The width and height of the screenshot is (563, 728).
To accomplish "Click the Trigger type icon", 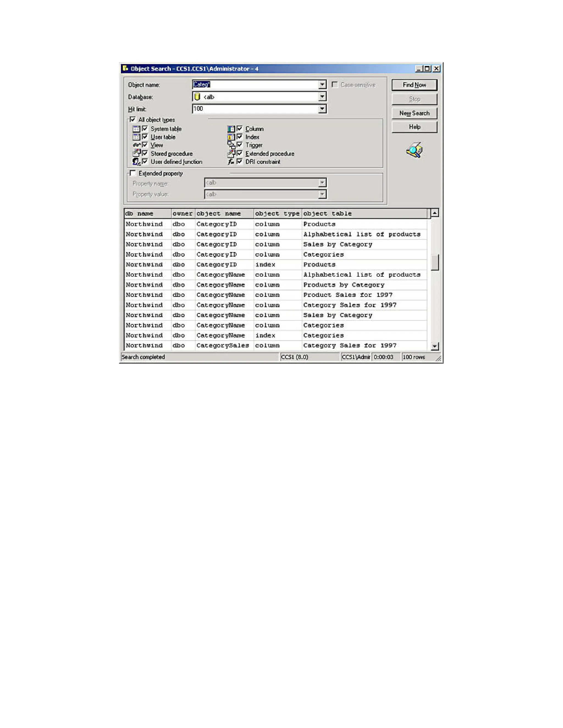I will click(231, 145).
